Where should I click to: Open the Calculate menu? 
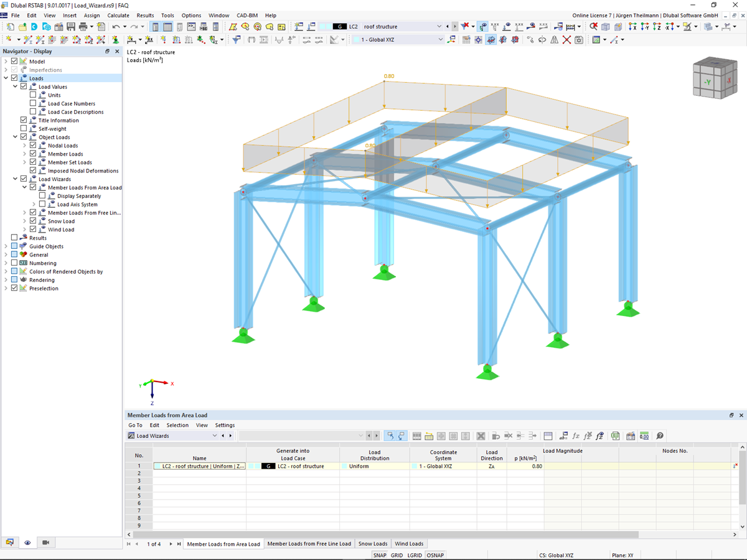click(x=118, y=15)
